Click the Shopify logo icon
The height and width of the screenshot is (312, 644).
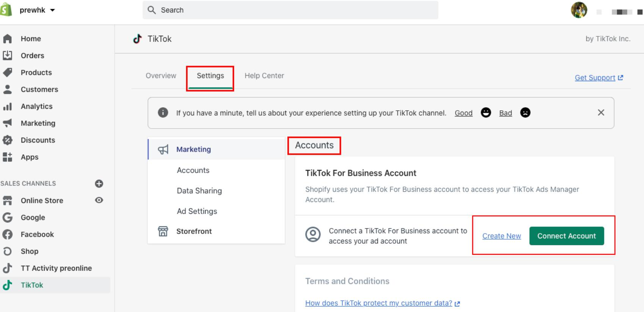(x=6, y=10)
